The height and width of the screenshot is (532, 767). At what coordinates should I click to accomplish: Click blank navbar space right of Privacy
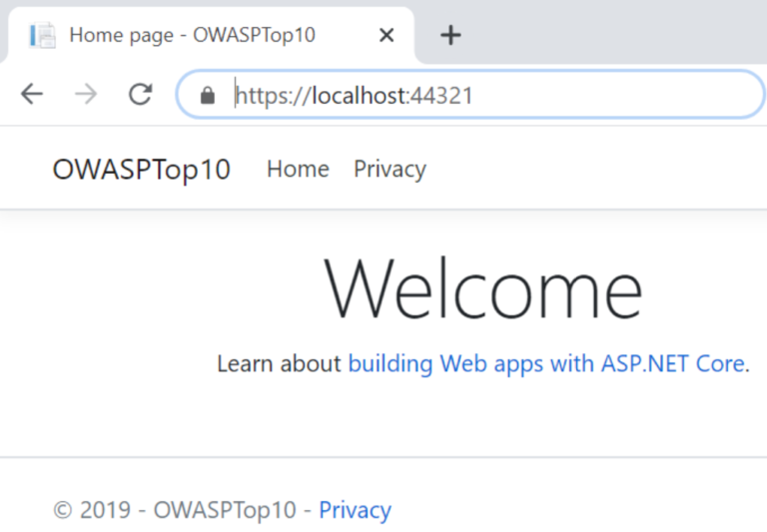tap(599, 170)
